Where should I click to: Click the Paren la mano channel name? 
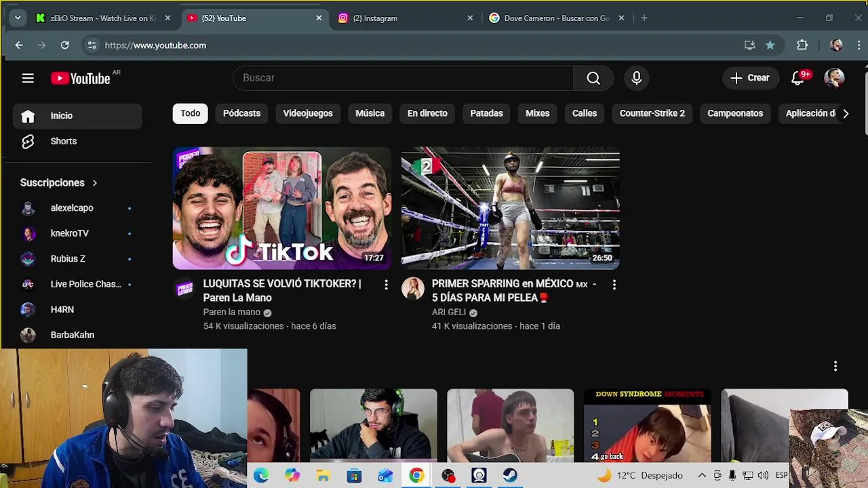click(232, 312)
